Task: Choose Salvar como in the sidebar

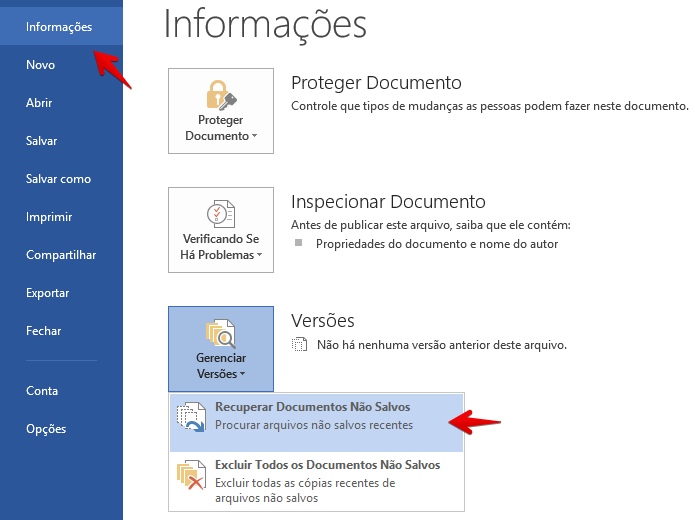Action: click(x=58, y=179)
